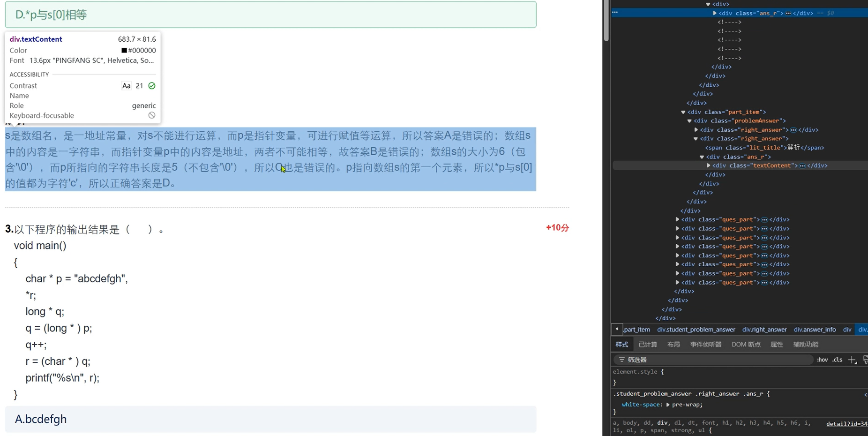
Task: Click the plus icon to add new style rule
Action: [852, 360]
